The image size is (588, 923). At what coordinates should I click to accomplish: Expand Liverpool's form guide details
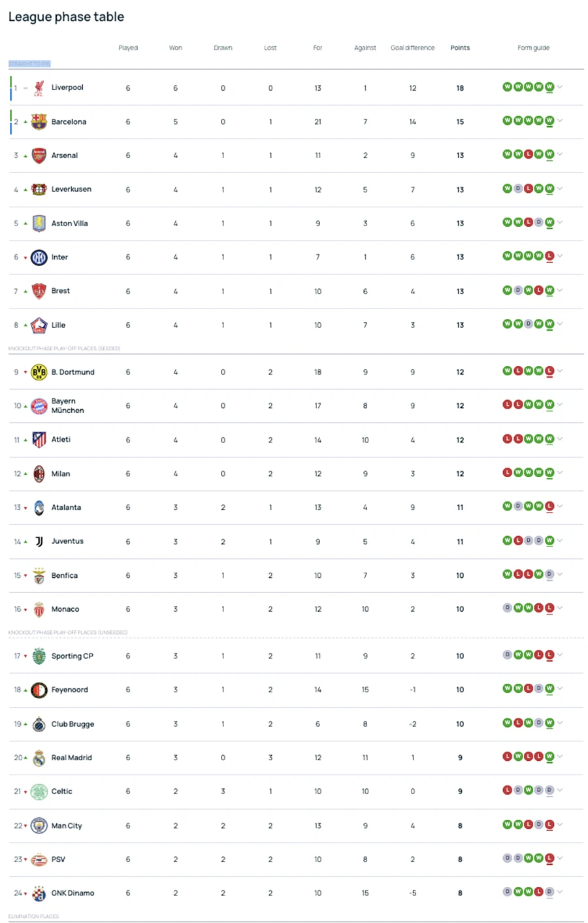[560, 86]
